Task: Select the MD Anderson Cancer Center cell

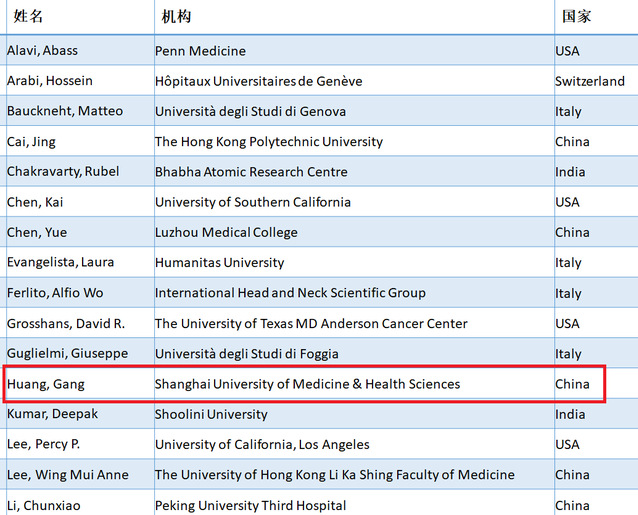Action: click(311, 324)
